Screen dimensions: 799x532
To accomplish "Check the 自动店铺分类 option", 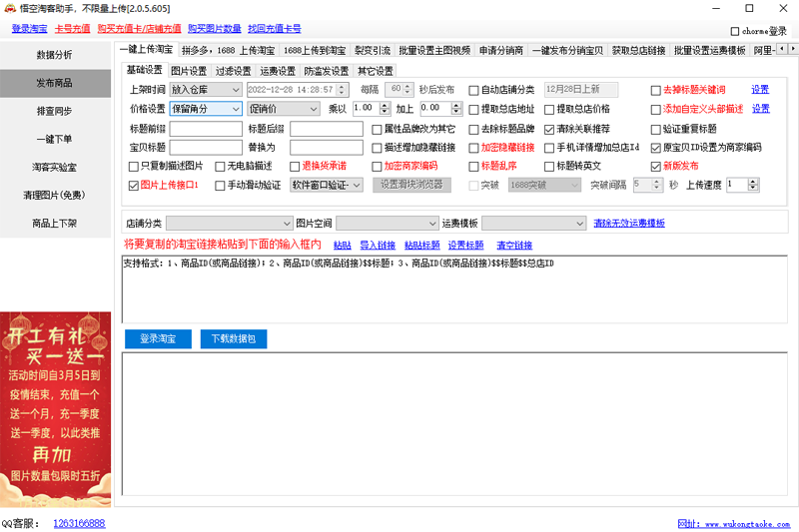I will tap(474, 90).
